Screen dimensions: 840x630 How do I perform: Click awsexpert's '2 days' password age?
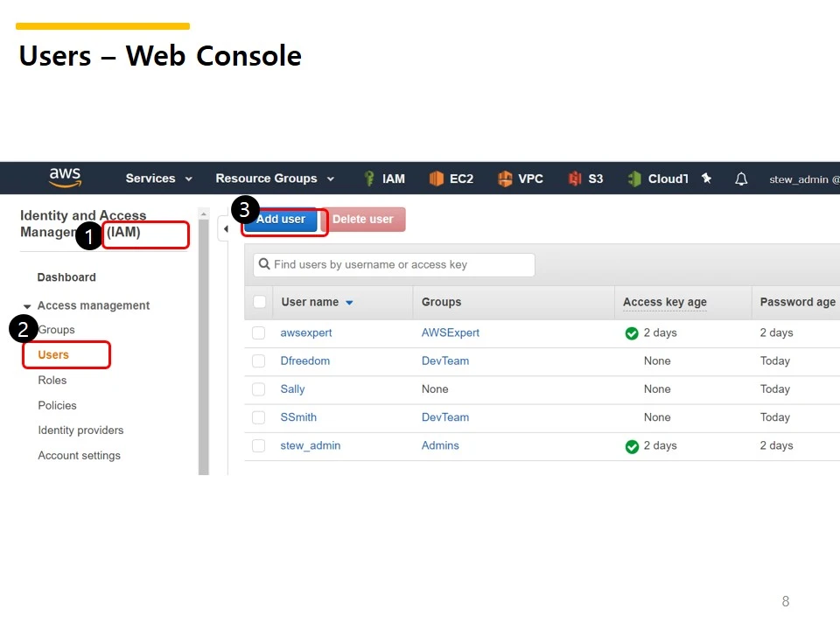pyautogui.click(x=776, y=332)
